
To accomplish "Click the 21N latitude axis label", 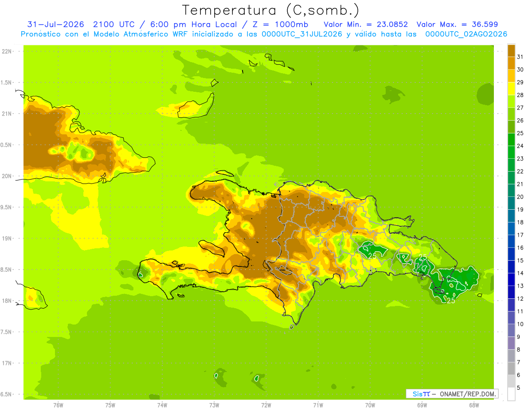I will click(7, 114).
